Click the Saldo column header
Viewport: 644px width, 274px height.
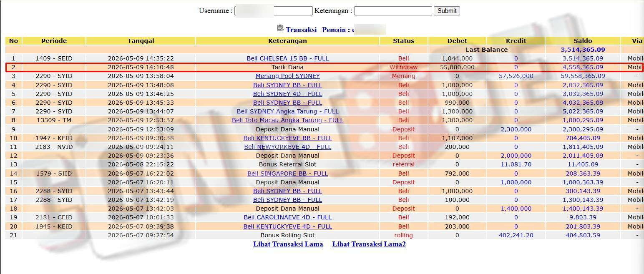[x=583, y=41]
